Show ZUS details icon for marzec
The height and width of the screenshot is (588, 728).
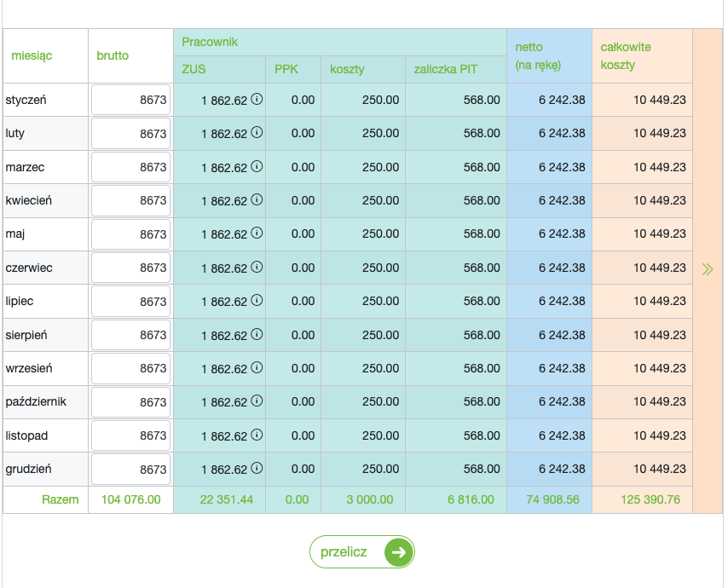[257, 166]
